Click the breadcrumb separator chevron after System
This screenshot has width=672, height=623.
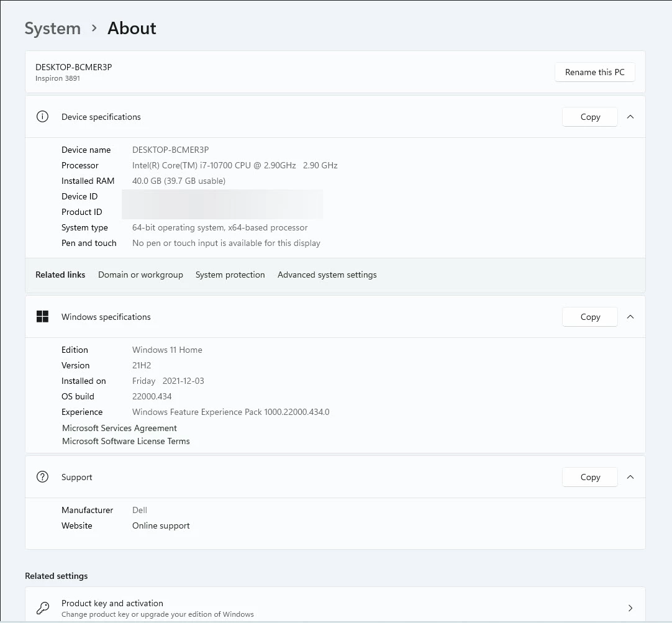coord(94,29)
